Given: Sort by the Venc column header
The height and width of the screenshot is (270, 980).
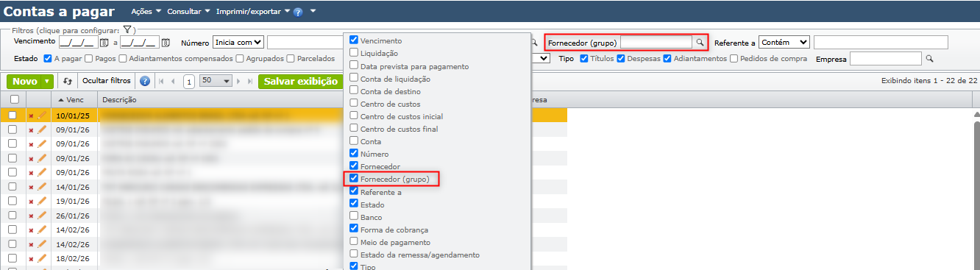Looking at the screenshot, I should pyautogui.click(x=74, y=99).
